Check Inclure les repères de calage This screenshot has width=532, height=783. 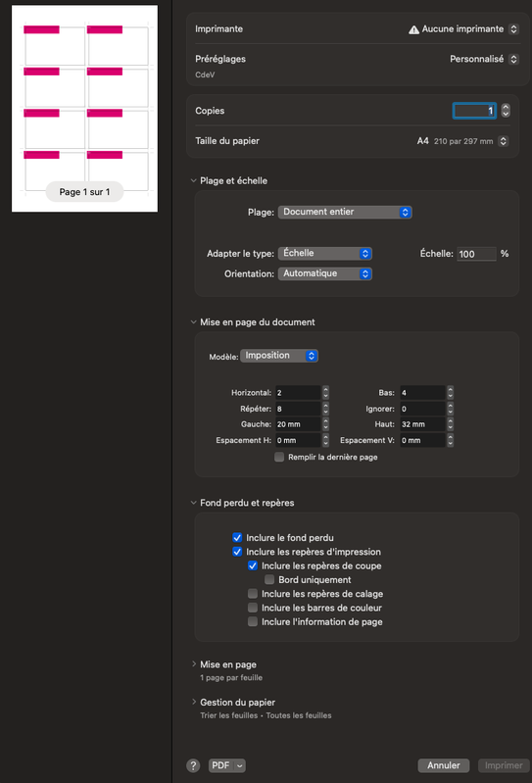tap(253, 594)
